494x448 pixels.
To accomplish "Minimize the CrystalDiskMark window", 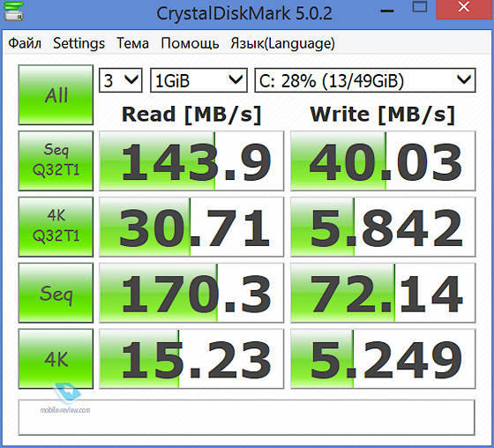I will [x=387, y=11].
